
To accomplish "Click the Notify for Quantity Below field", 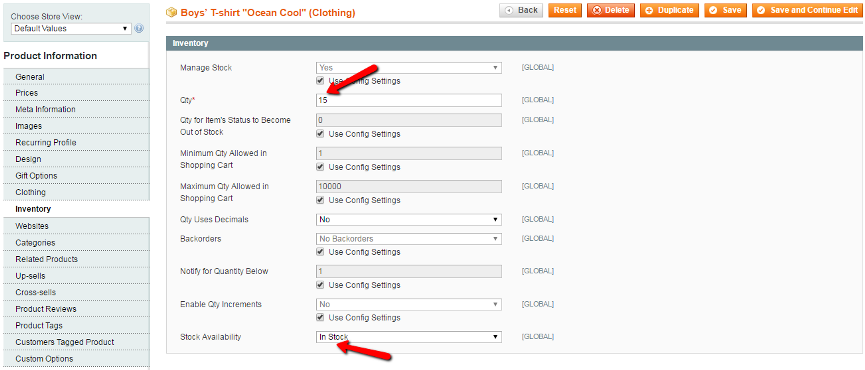I will (409, 271).
